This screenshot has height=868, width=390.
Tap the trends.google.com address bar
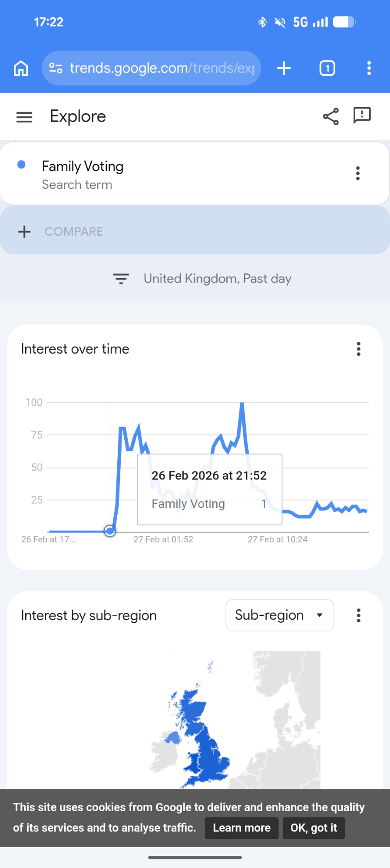click(162, 68)
